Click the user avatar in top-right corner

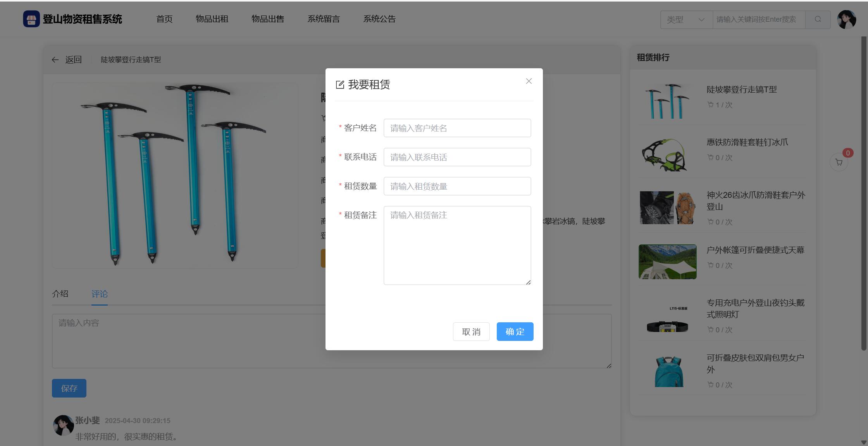point(846,19)
